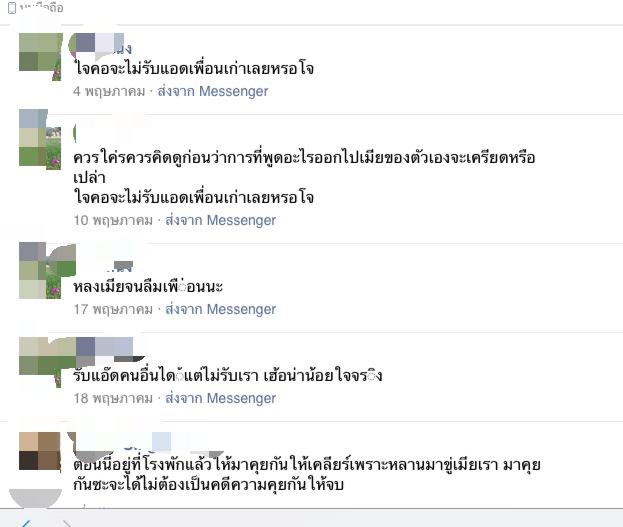Viewport: 623px width, 527px height.
Task: Open the sender name above the 'หลงเมียจนลืมเพื่อนนะ' message
Action: (103, 265)
